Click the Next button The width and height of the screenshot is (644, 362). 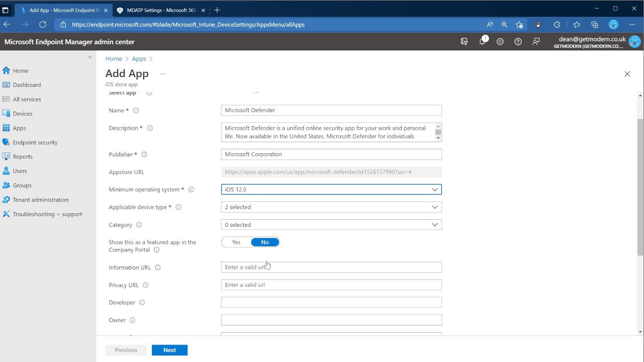pos(169,350)
